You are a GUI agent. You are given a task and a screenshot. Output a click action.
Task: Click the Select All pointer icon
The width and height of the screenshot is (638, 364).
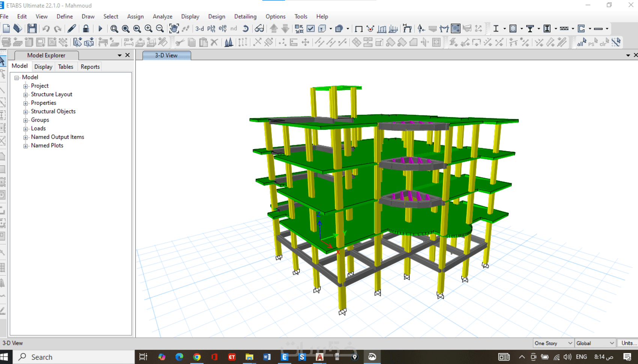pyautogui.click(x=581, y=42)
